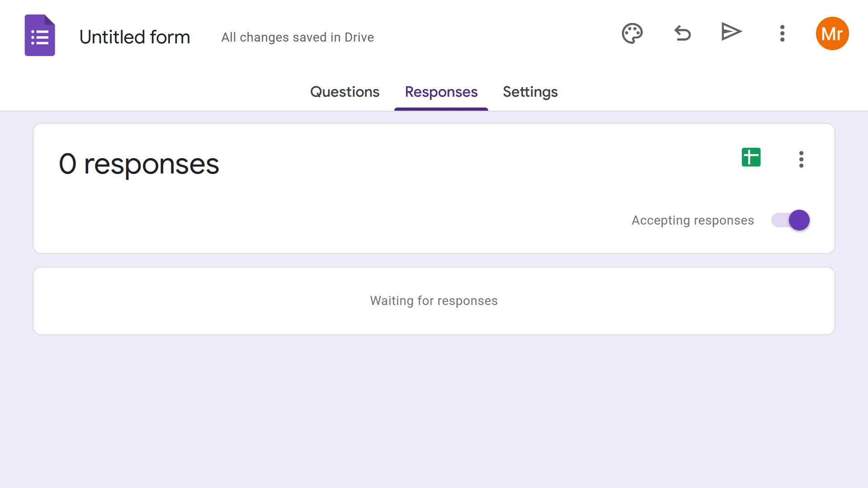Click the Undo arrow icon
The image size is (868, 488).
coord(683,33)
